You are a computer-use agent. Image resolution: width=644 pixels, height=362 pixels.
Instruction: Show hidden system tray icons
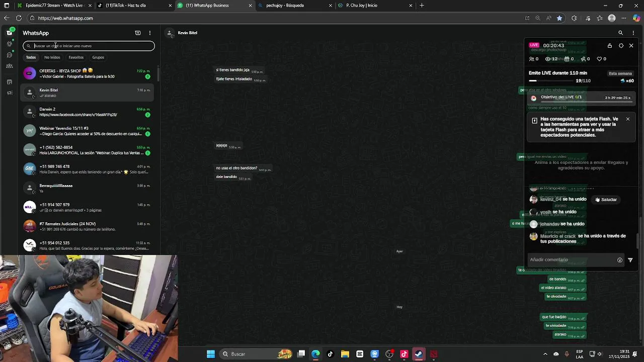tap(545, 354)
